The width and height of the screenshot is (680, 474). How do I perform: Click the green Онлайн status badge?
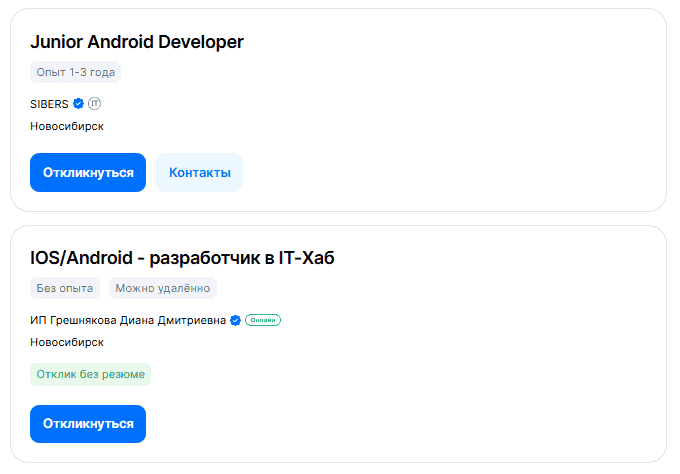pos(263,320)
